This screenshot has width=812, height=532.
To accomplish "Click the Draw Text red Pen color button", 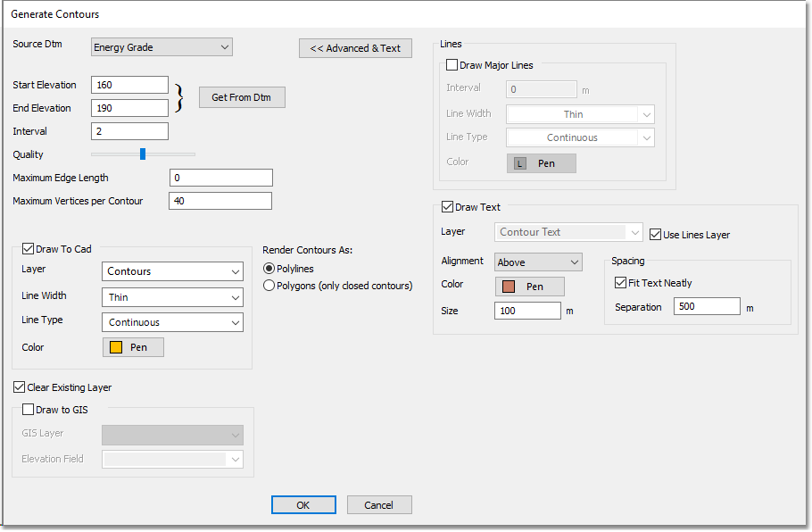I will 530,287.
